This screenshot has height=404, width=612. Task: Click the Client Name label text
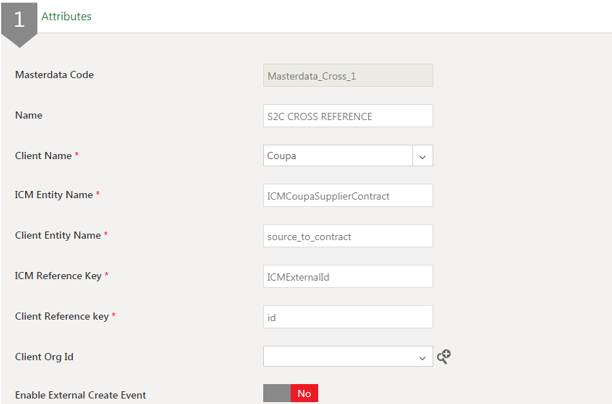click(43, 155)
